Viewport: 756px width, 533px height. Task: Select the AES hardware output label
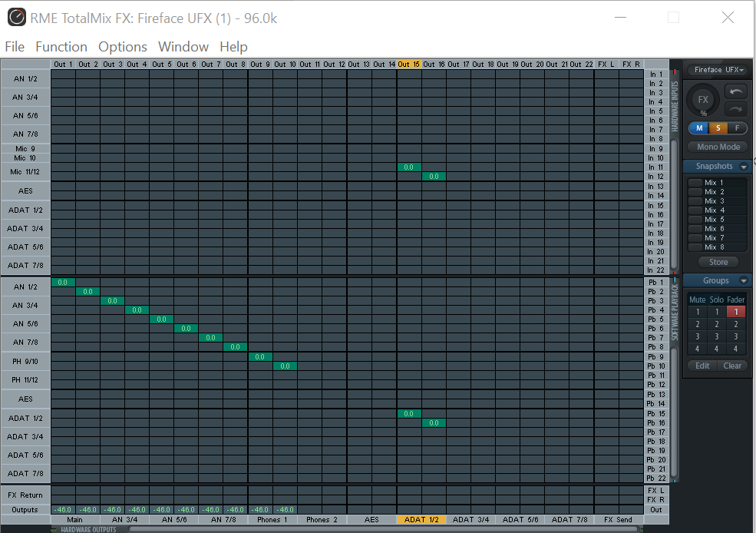[371, 519]
